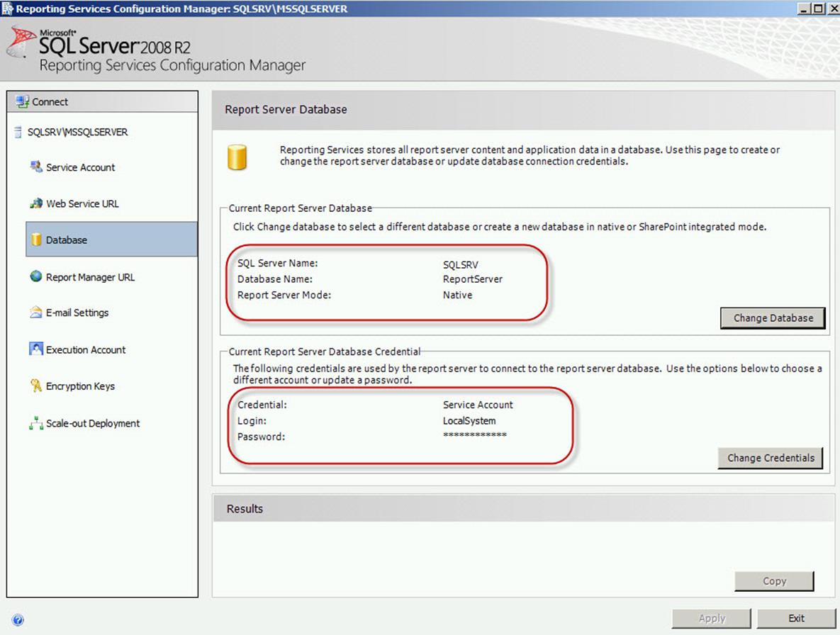Open help via the blue question mark icon

(x=18, y=620)
